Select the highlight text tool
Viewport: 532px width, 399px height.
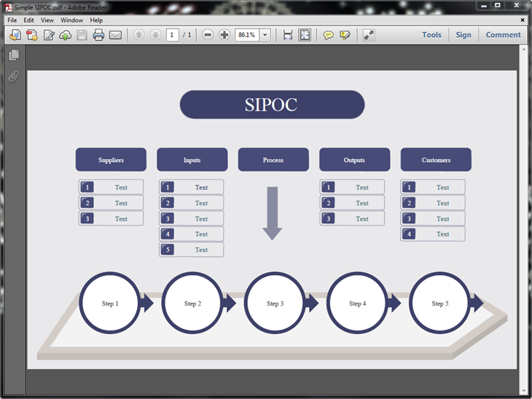[345, 35]
